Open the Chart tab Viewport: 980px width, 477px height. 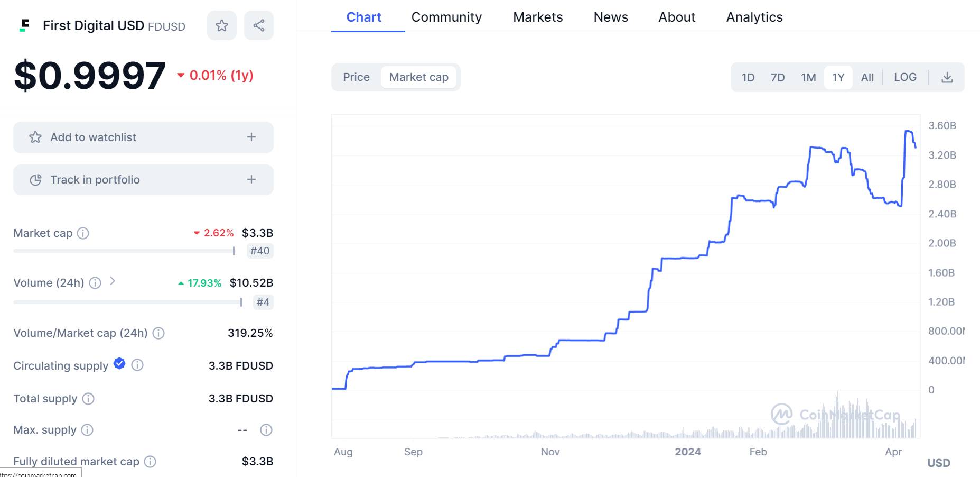click(x=363, y=17)
